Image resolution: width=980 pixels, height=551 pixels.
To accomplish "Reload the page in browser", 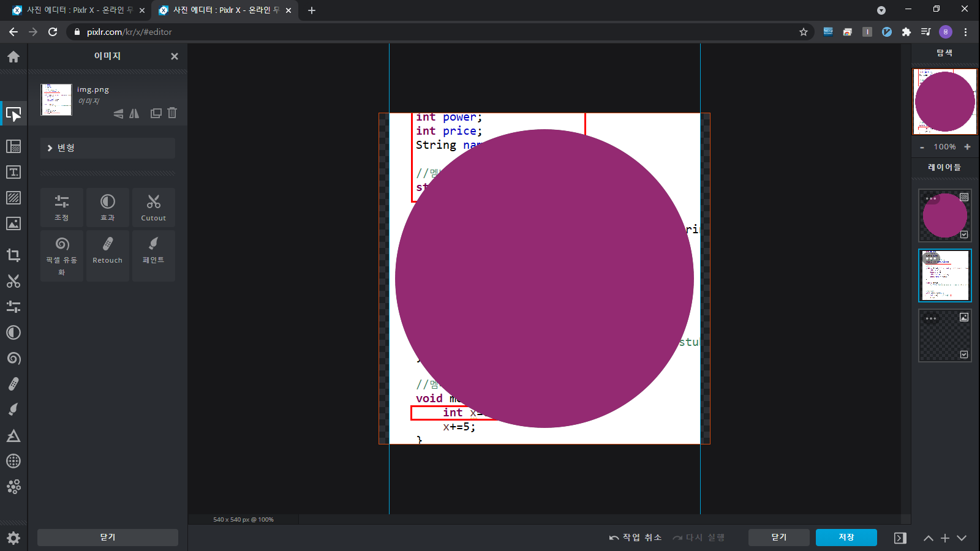I will coord(53,32).
